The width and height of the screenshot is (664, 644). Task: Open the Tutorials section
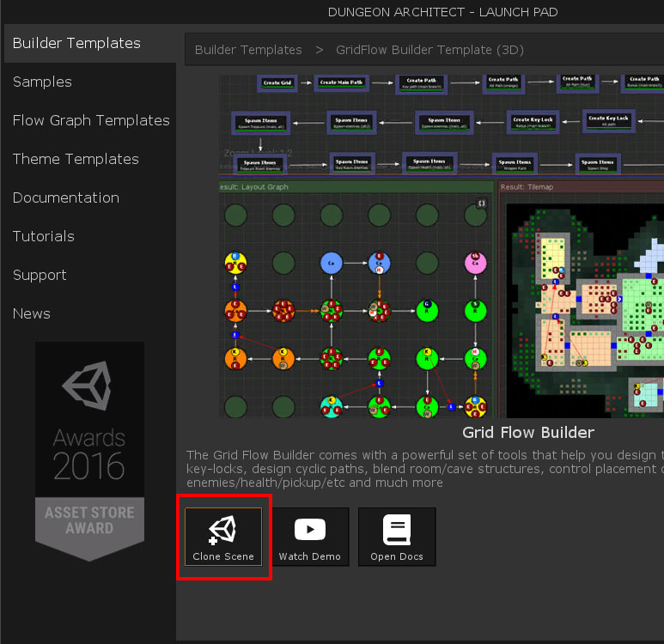tap(90, 236)
